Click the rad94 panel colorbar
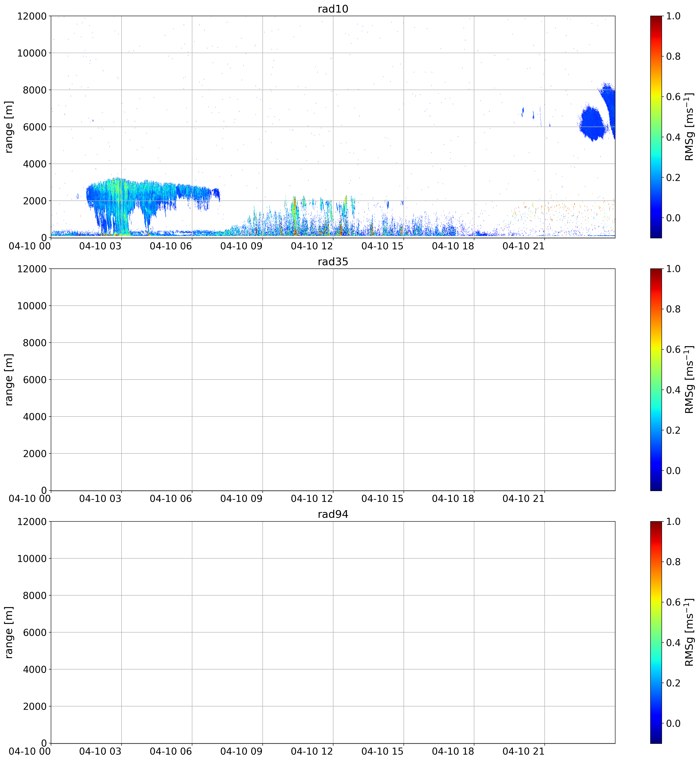The height and width of the screenshot is (761, 700). 656,632
